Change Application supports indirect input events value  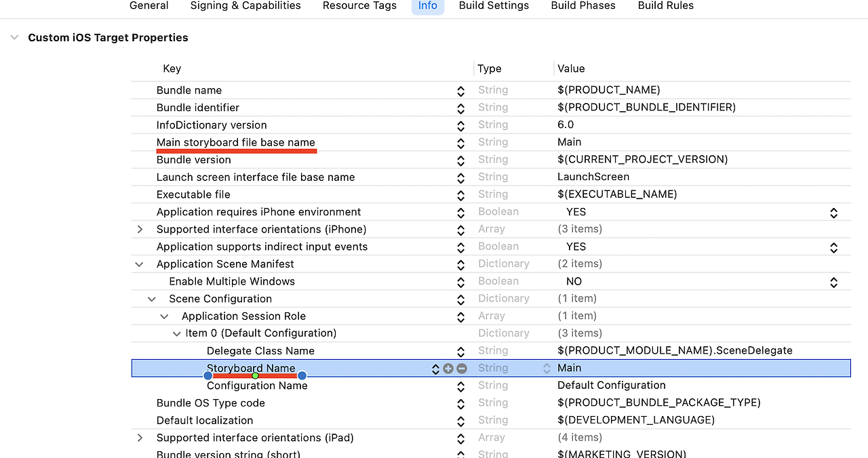tap(833, 247)
